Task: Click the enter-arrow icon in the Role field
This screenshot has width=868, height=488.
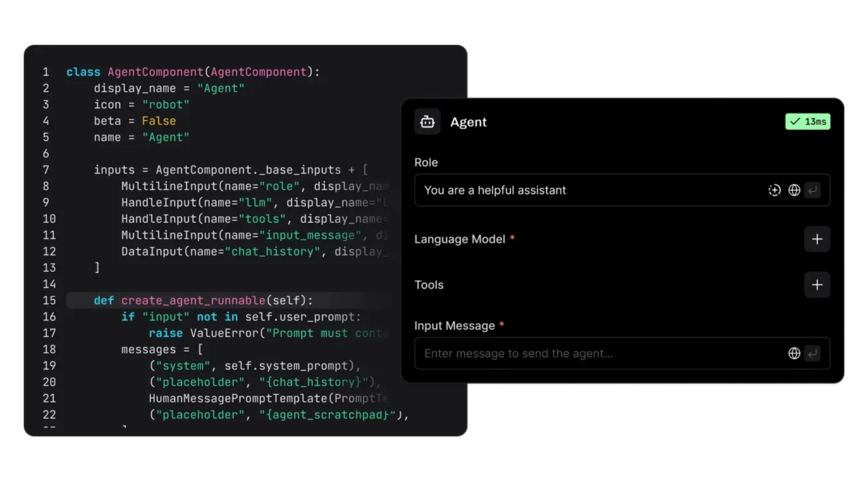Action: pyautogui.click(x=813, y=191)
